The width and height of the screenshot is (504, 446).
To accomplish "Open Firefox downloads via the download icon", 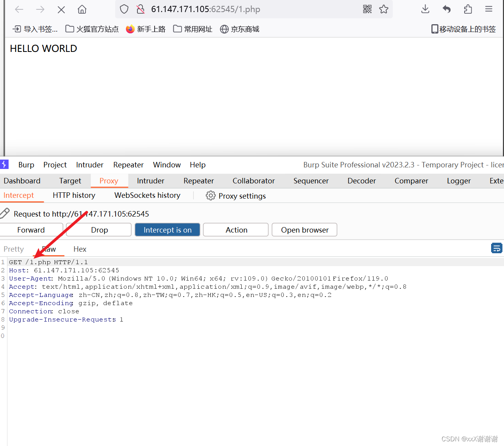I will coord(425,9).
